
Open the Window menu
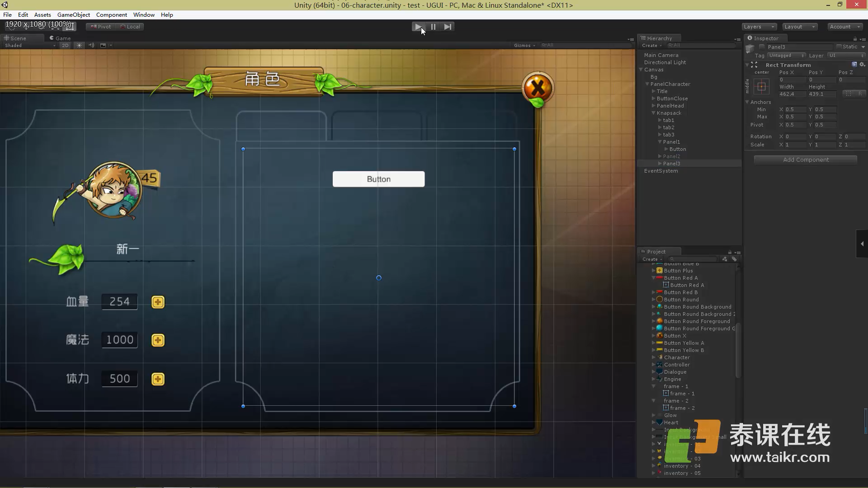pos(144,14)
